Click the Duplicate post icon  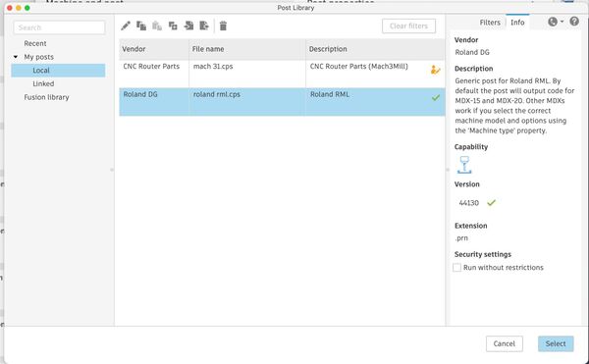click(173, 26)
